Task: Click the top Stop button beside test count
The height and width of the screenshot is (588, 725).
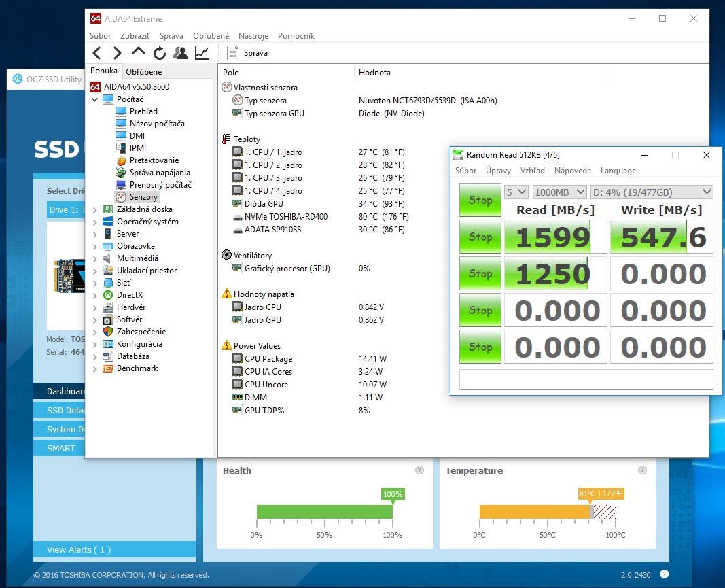Action: pos(480,200)
